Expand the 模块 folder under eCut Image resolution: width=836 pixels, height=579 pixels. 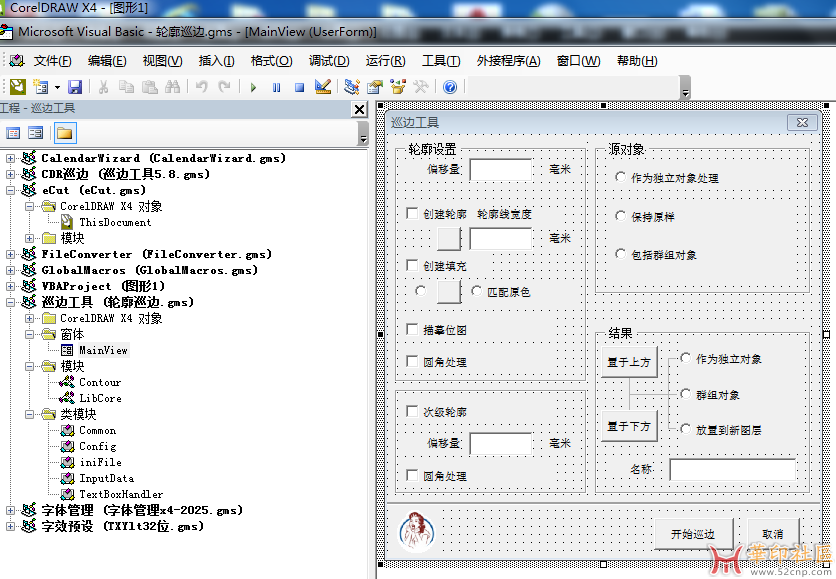[29, 238]
